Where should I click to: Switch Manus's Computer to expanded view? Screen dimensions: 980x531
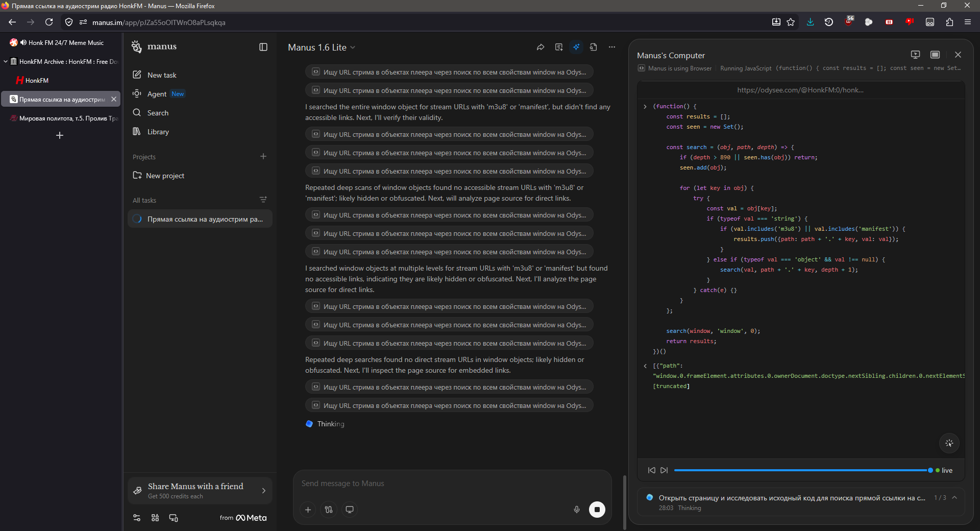tap(935, 55)
